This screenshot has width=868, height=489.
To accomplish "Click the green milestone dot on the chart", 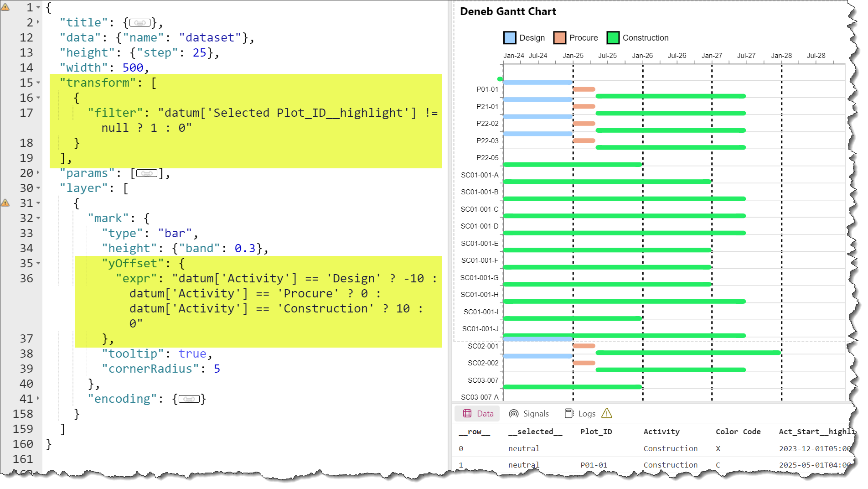I will 500,79.
